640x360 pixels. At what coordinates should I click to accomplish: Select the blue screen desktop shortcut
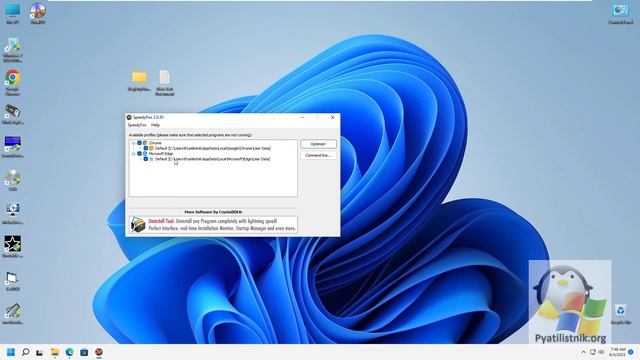point(13,147)
